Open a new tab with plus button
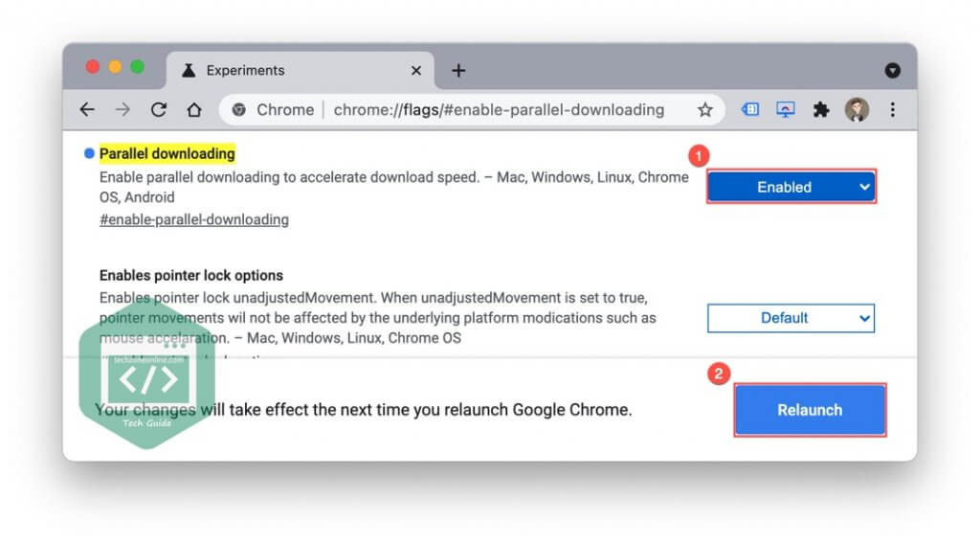The height and width of the screenshot is (544, 980). pos(458,71)
